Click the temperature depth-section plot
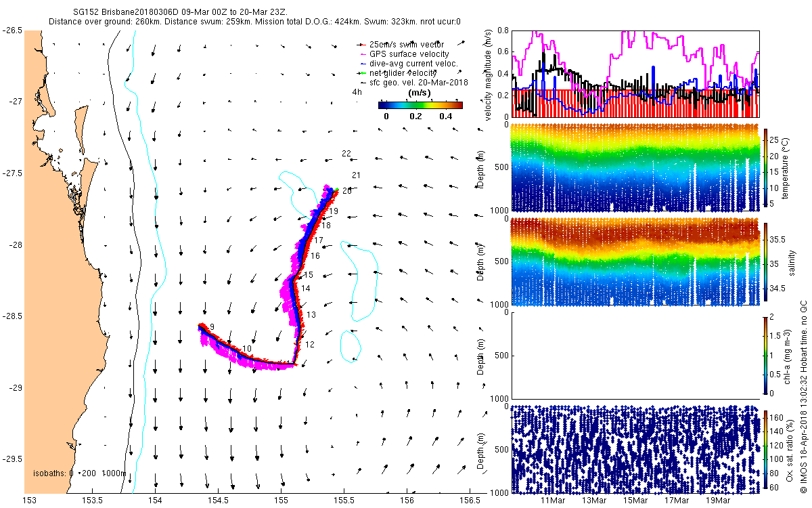The height and width of the screenshot is (508, 812). point(636,167)
